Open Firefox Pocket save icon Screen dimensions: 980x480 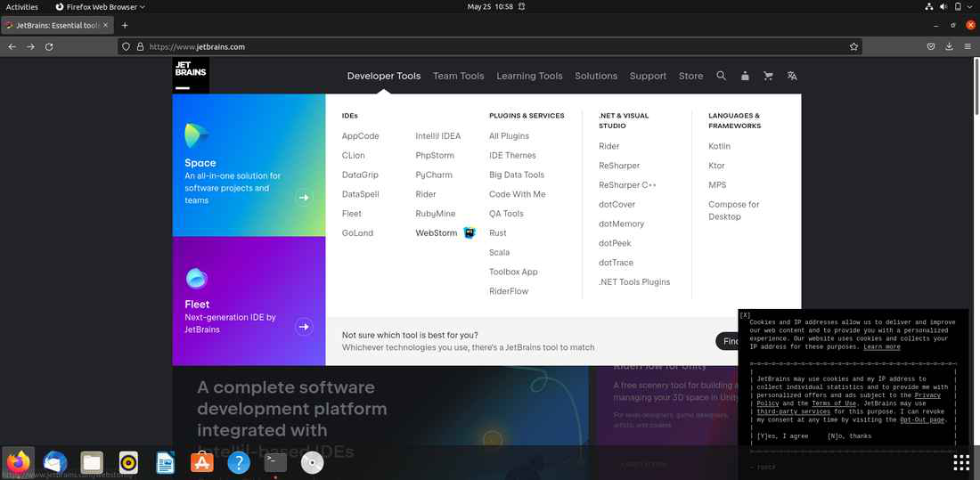pyautogui.click(x=931, y=47)
